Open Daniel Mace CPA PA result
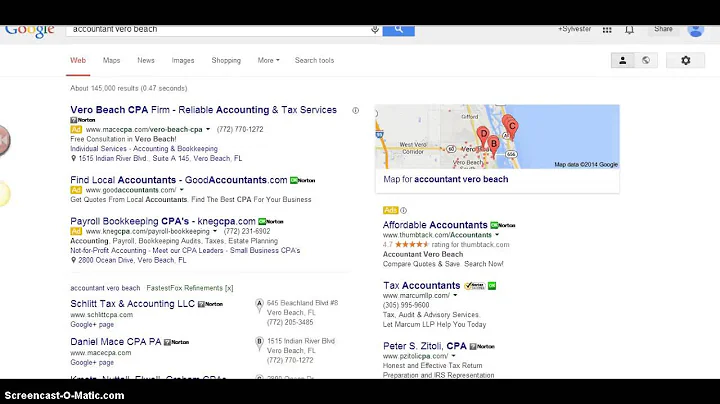Viewport: 720px width, 404px height. [116, 342]
